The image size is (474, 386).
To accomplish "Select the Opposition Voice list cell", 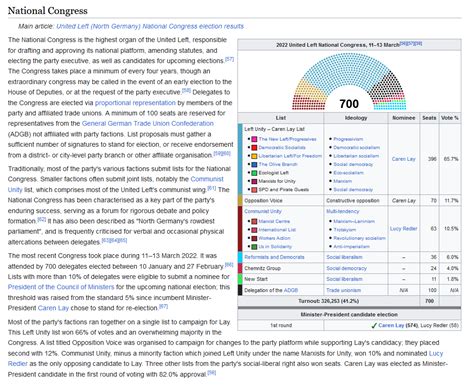I will tap(283, 201).
